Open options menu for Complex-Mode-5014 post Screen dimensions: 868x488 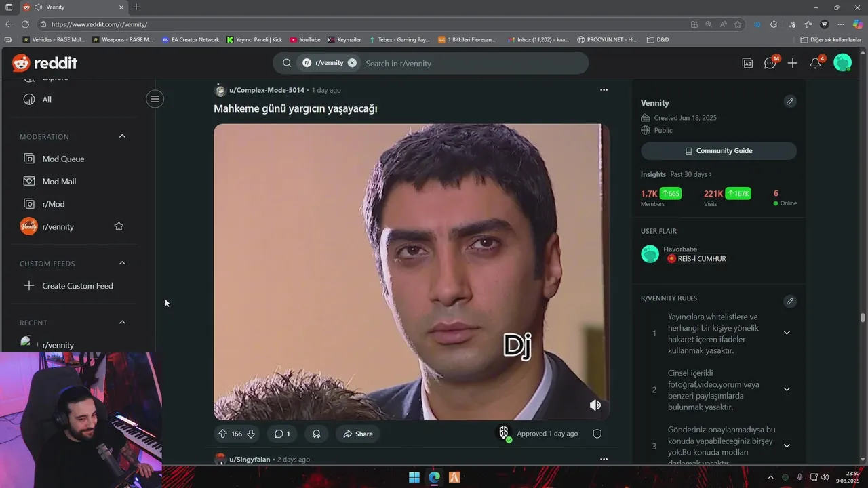click(x=604, y=89)
